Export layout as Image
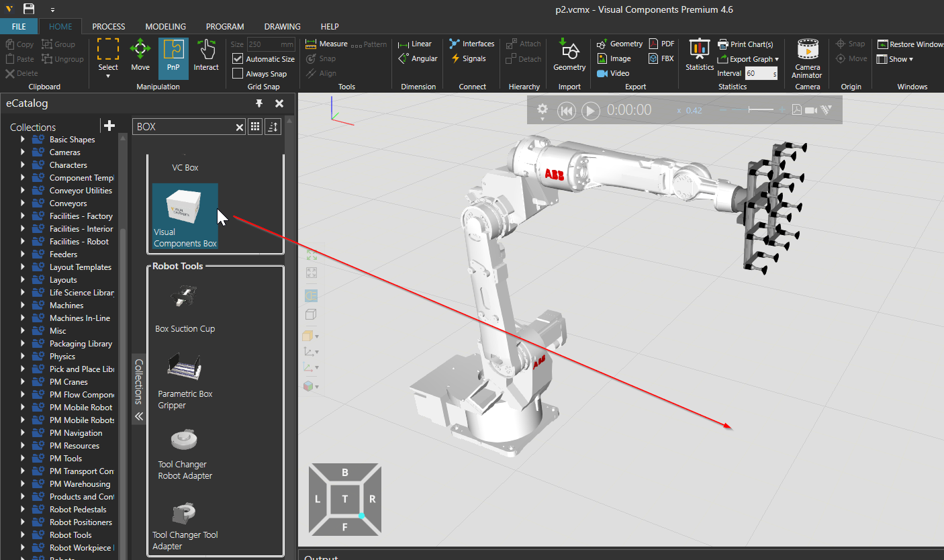 (614, 58)
